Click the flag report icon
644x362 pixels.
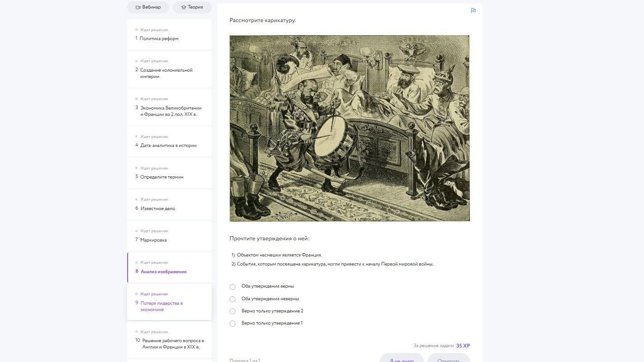[473, 10]
